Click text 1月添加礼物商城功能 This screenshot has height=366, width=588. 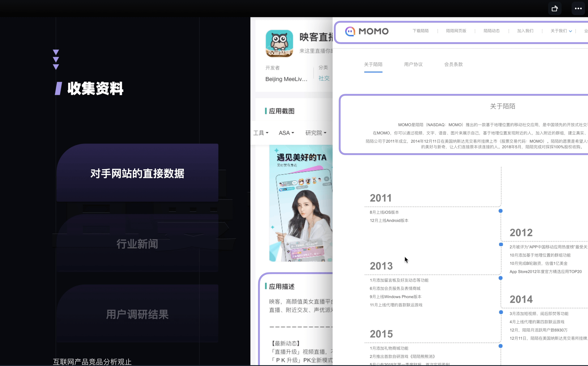[x=389, y=348]
